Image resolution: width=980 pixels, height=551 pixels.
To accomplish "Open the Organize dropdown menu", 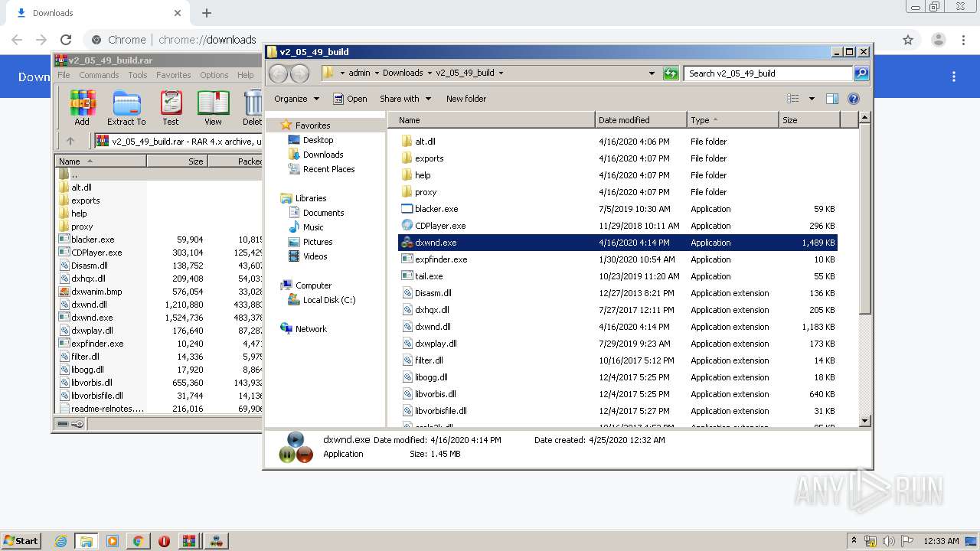I will click(x=296, y=99).
